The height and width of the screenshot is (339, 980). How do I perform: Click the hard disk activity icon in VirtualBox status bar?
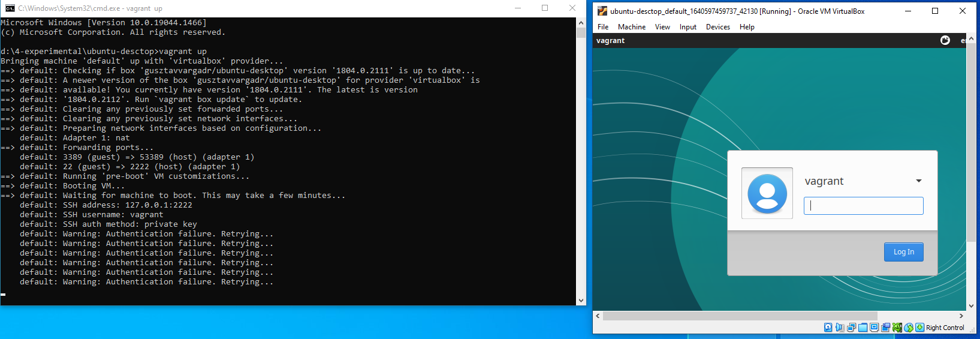(828, 328)
